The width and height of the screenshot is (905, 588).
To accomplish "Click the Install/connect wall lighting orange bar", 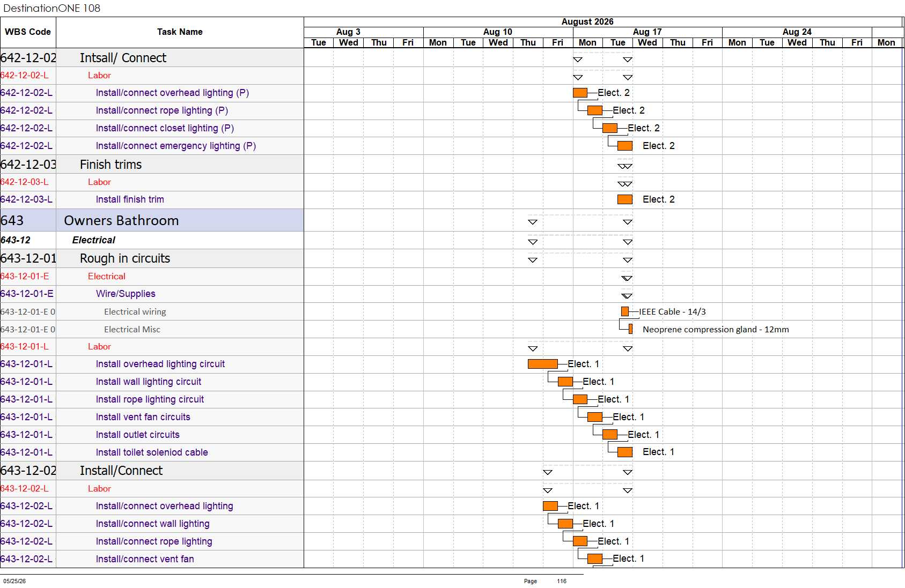I will tap(565, 524).
